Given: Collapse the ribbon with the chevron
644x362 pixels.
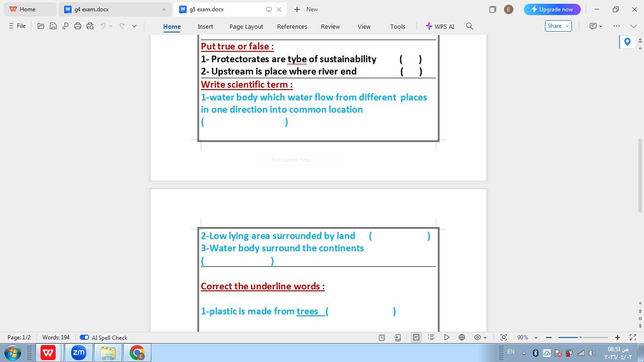Looking at the screenshot, I should click(634, 26).
